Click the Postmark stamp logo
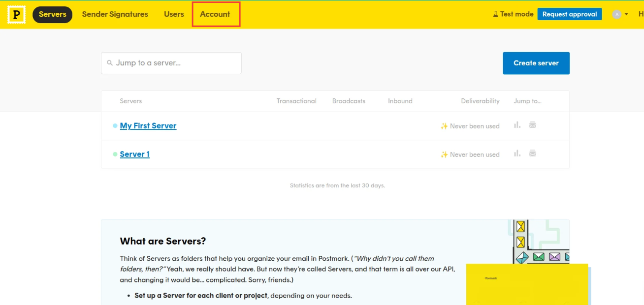 pyautogui.click(x=16, y=15)
